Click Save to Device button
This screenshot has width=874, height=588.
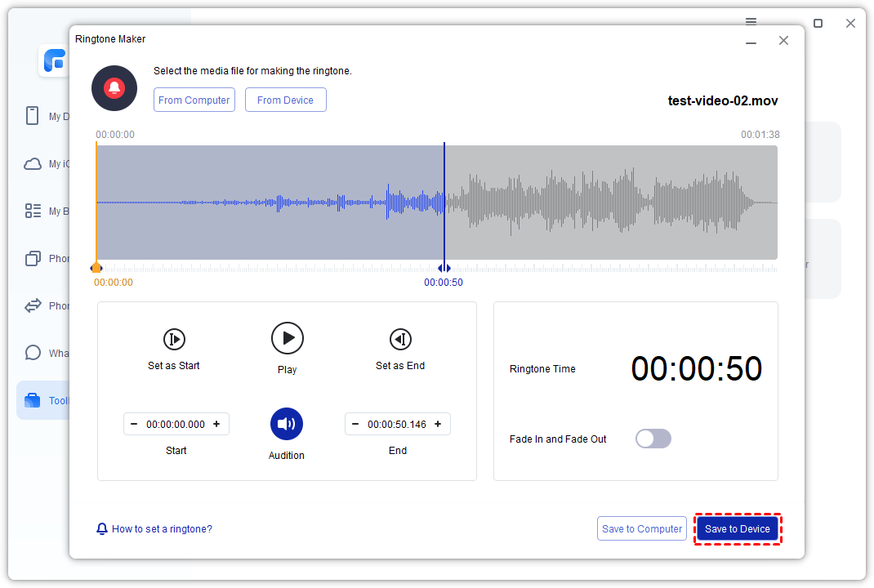coord(738,528)
